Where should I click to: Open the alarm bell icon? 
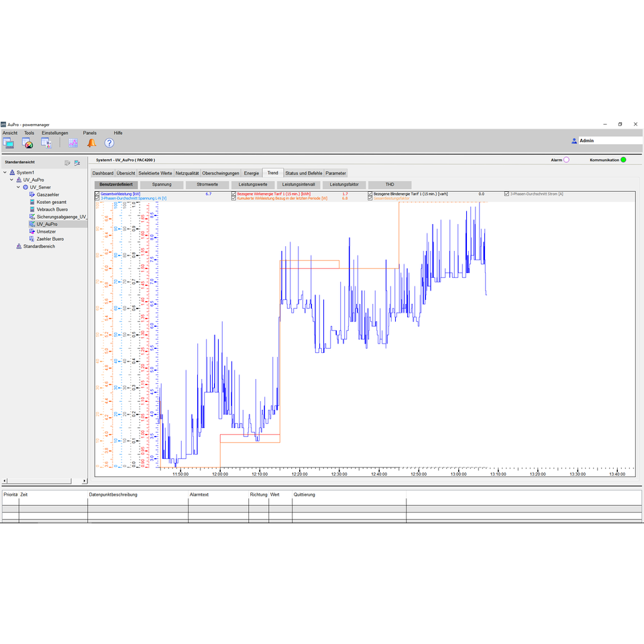pos(92,143)
